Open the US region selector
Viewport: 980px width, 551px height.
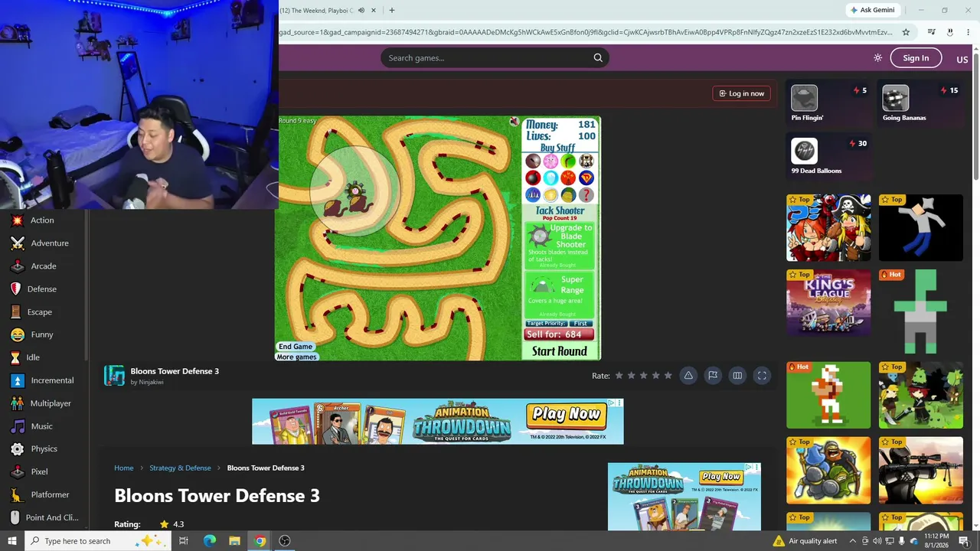(962, 59)
